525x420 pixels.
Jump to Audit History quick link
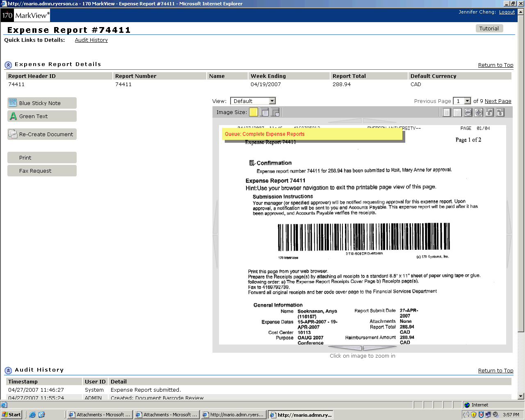(x=91, y=40)
